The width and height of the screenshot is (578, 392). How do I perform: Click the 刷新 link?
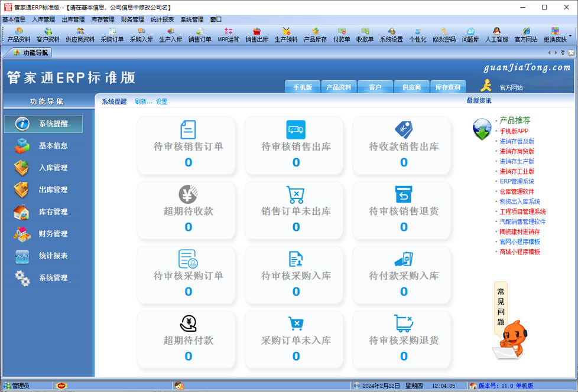pyautogui.click(x=143, y=102)
